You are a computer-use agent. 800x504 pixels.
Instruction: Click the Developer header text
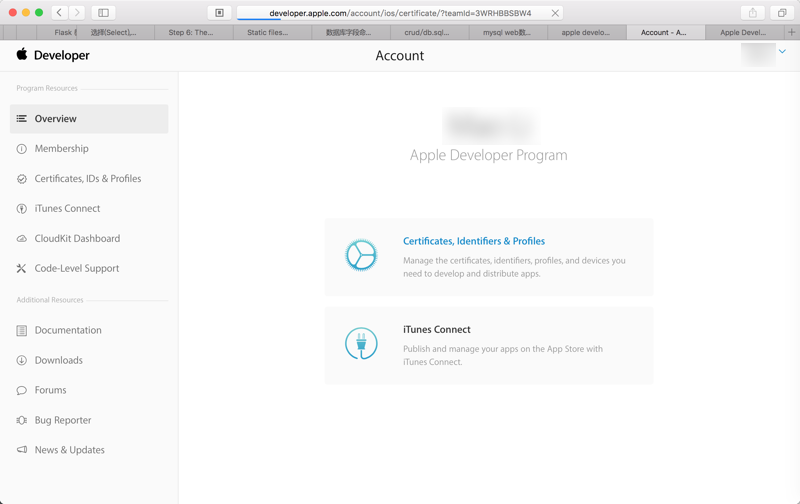point(62,55)
